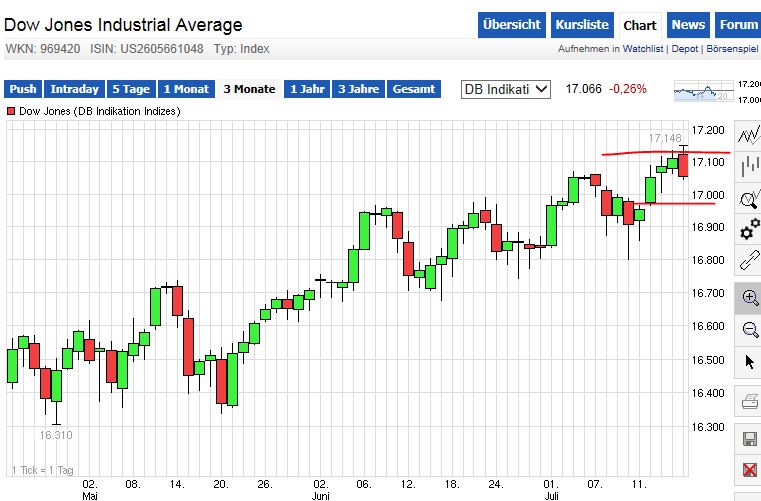761x501 pixels.
Task: Add index to Watchlist link
Action: coord(643,49)
